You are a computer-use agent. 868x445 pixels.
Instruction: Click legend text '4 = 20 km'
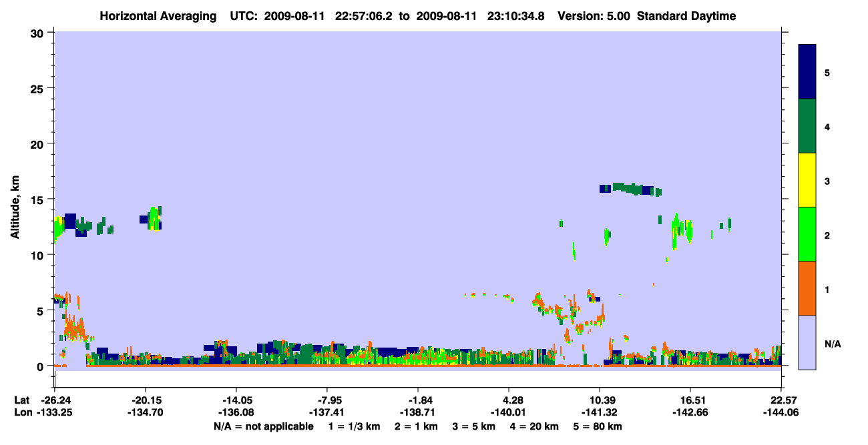click(x=535, y=426)
